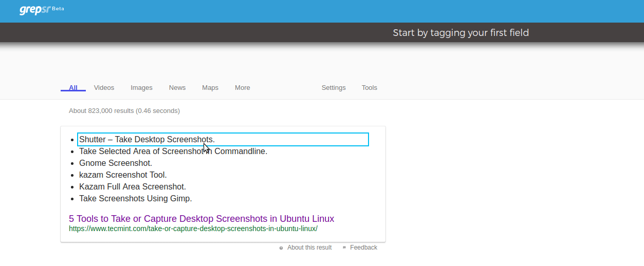
Task: Open the Maps tab
Action: point(210,88)
